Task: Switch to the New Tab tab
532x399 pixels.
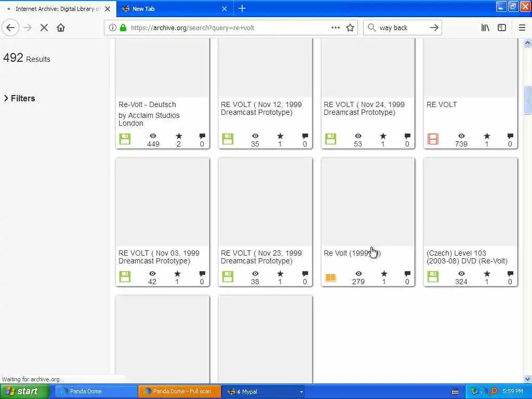Action: coord(175,9)
